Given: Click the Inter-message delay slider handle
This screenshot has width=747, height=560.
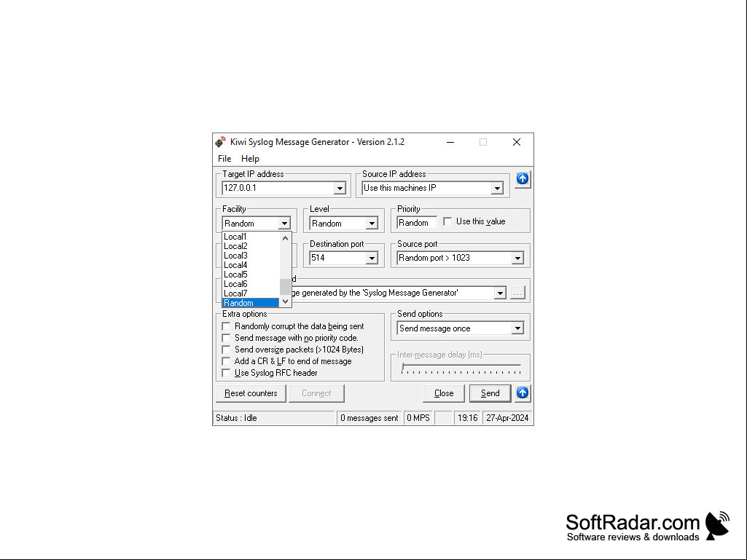Looking at the screenshot, I should click(x=403, y=367).
